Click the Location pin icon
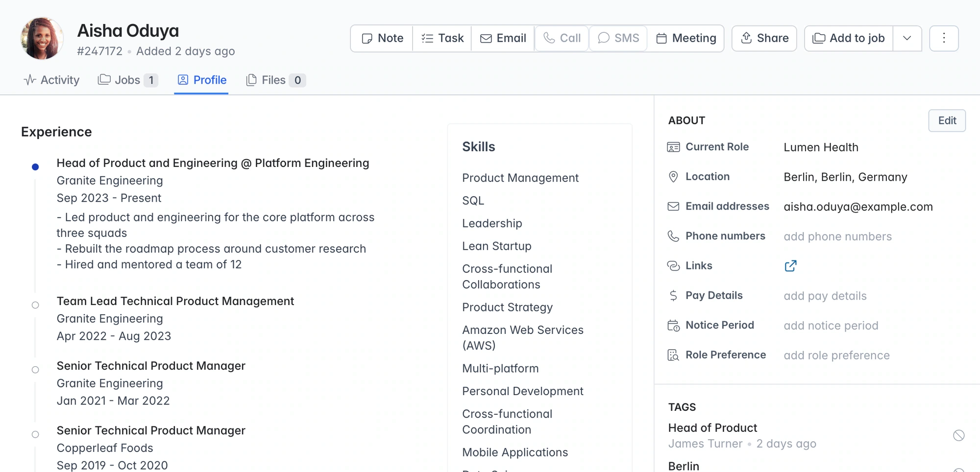The image size is (980, 472). point(673,177)
